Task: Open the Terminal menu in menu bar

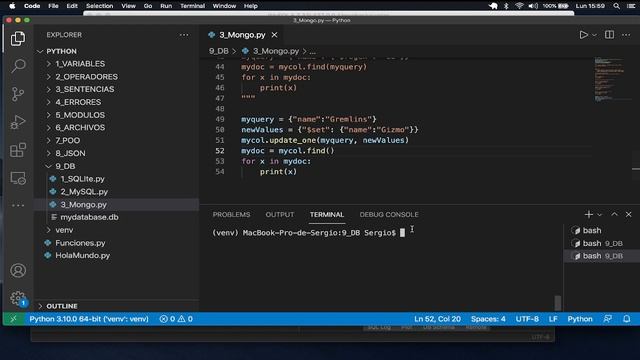Action: (192, 6)
